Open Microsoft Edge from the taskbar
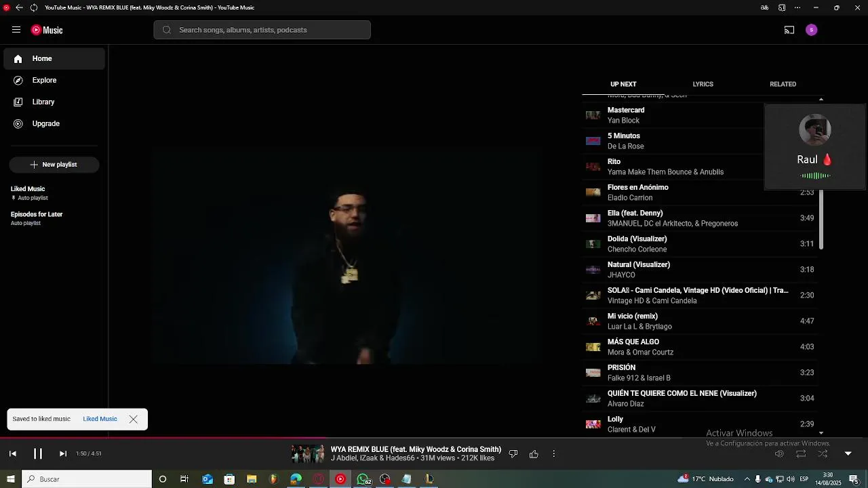The image size is (868, 488). [296, 479]
